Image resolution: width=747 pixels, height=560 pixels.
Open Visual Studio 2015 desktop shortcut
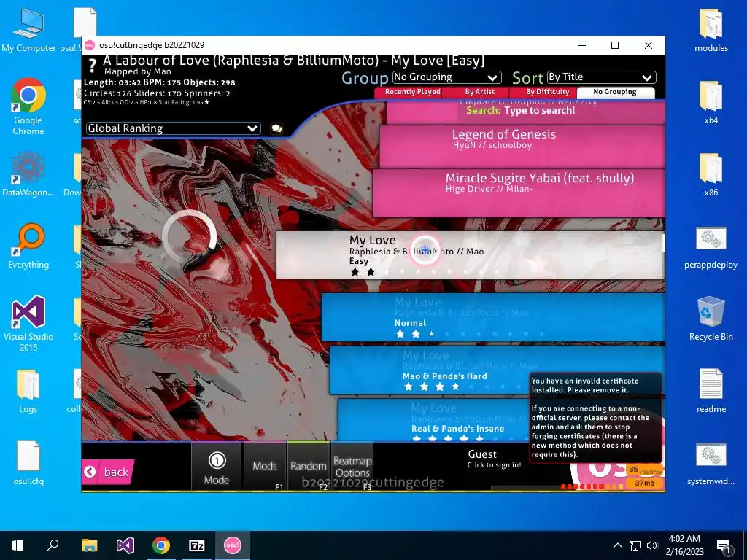point(28,323)
